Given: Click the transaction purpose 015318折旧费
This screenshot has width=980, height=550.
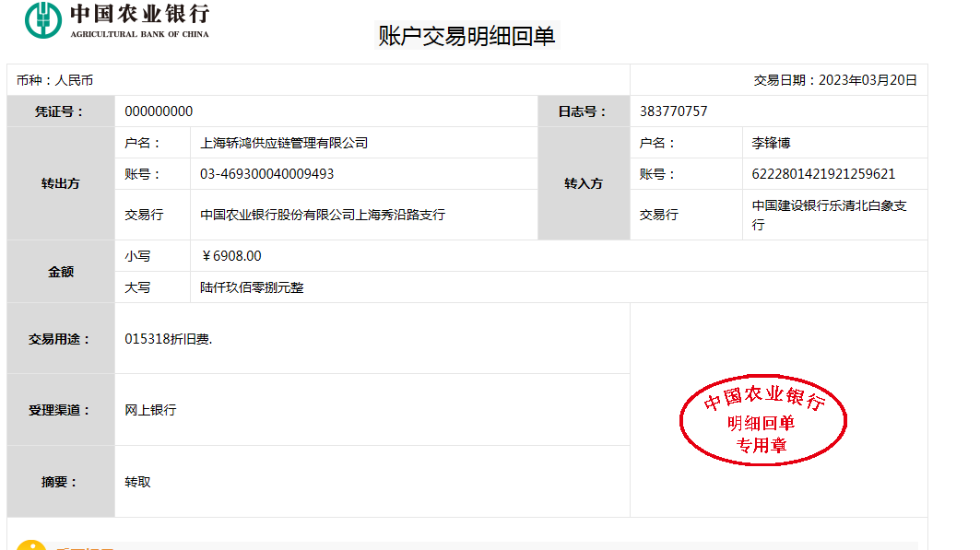Looking at the screenshot, I should click(168, 339).
